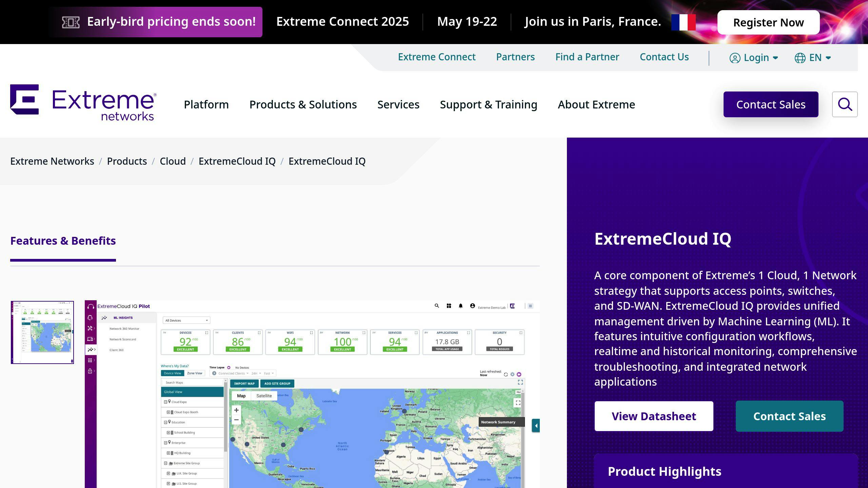Open Connected Clients dropdown in preview
This screenshot has width=868, height=488.
pos(233,373)
